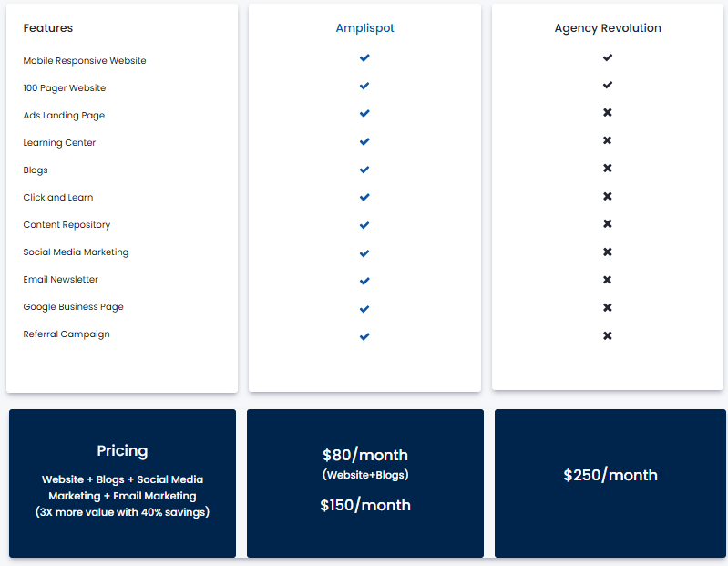728x566 pixels.
Task: Click Amplispot's Mobile Responsive Website checkmark
Action: 364,58
